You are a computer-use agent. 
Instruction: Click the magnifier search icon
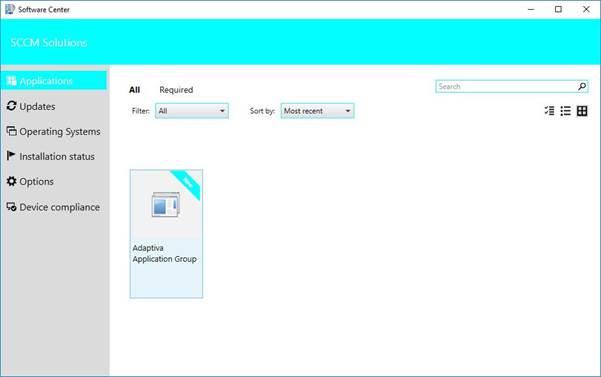pyautogui.click(x=582, y=86)
